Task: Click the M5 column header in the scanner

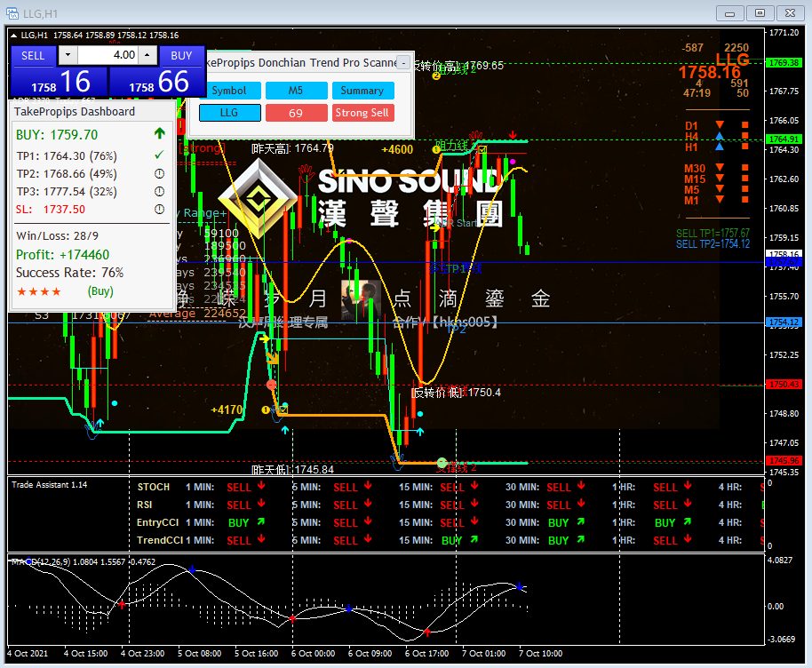Action: pyautogui.click(x=296, y=91)
